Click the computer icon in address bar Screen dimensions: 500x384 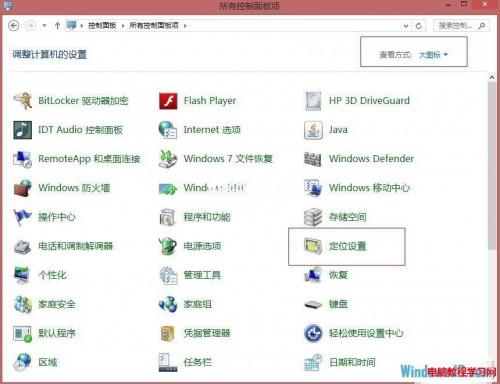[71, 25]
